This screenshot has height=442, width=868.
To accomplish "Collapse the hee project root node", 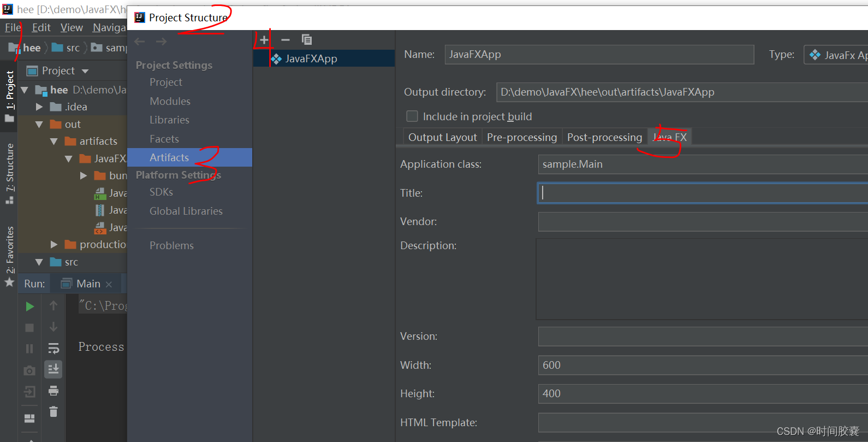I will (x=25, y=90).
